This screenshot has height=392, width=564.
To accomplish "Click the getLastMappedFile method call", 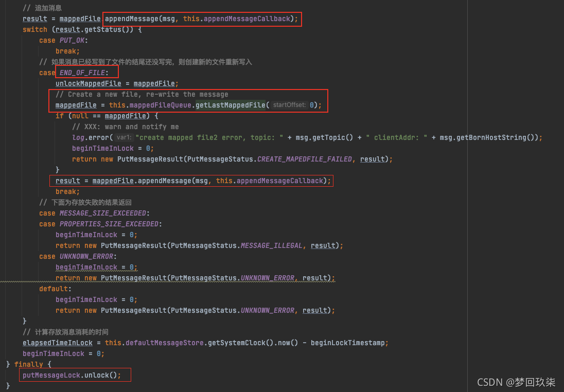I will coord(230,105).
